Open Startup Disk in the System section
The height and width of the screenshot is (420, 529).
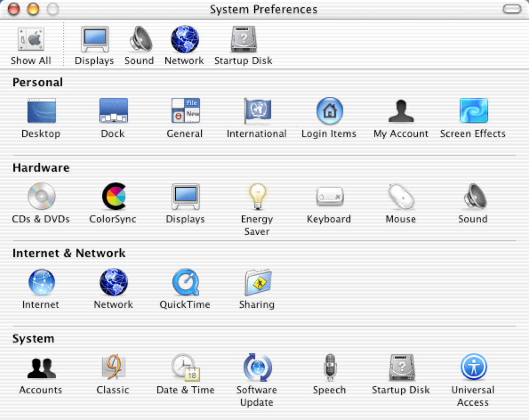pyautogui.click(x=402, y=367)
